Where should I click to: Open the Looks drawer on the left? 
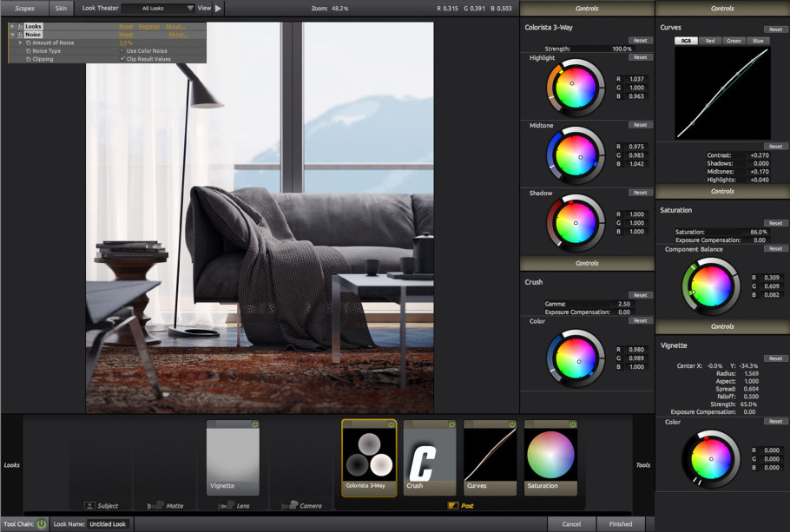(x=11, y=465)
